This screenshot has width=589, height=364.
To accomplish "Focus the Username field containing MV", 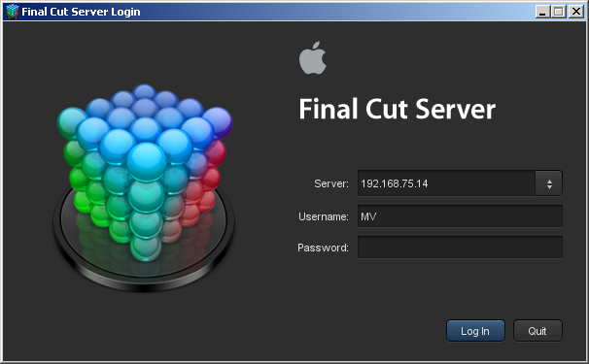I will click(460, 216).
